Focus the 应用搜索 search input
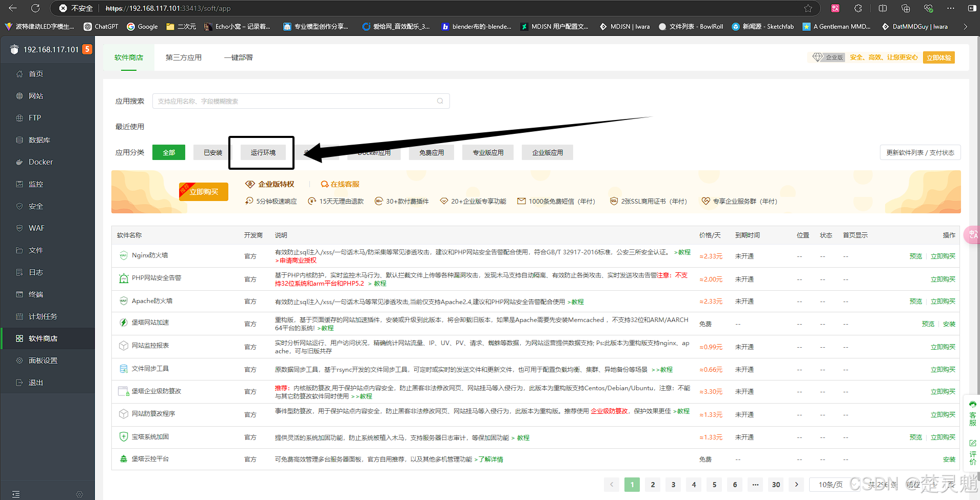This screenshot has height=500, width=980. pyautogui.click(x=301, y=101)
